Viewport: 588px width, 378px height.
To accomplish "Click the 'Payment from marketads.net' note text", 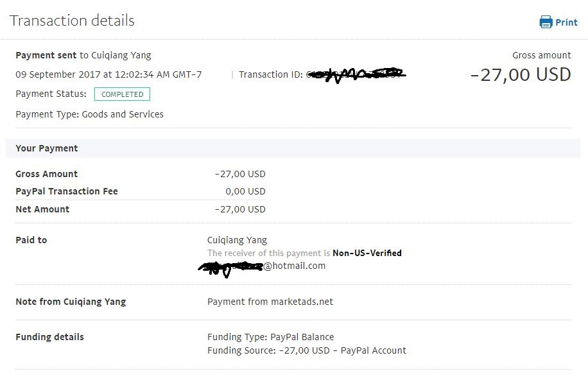I will (x=270, y=302).
